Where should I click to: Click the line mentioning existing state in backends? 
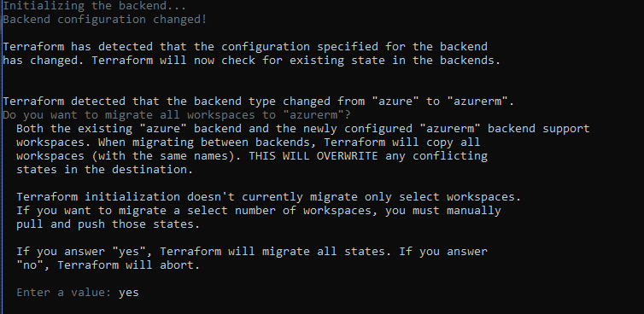coord(252,61)
